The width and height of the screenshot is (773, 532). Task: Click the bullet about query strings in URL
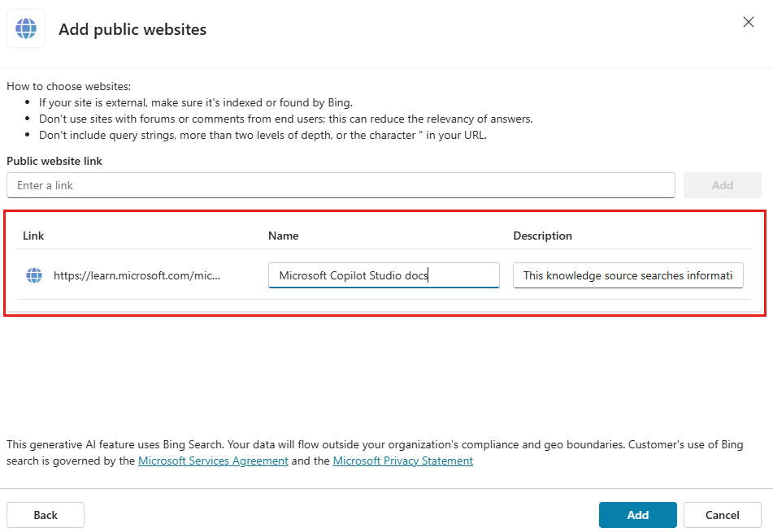tap(263, 135)
